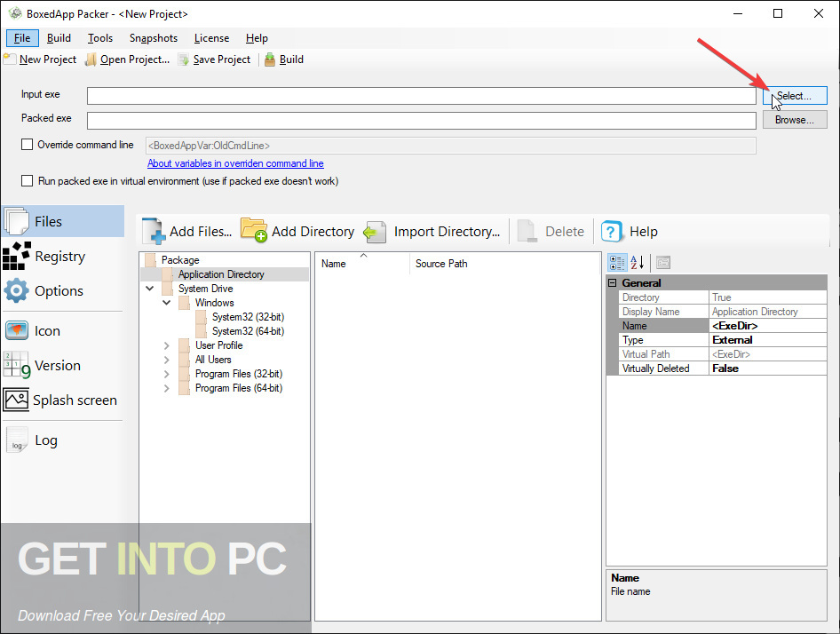The width and height of the screenshot is (840, 634).
Task: Expand the User Profile tree node
Action: [x=167, y=345]
